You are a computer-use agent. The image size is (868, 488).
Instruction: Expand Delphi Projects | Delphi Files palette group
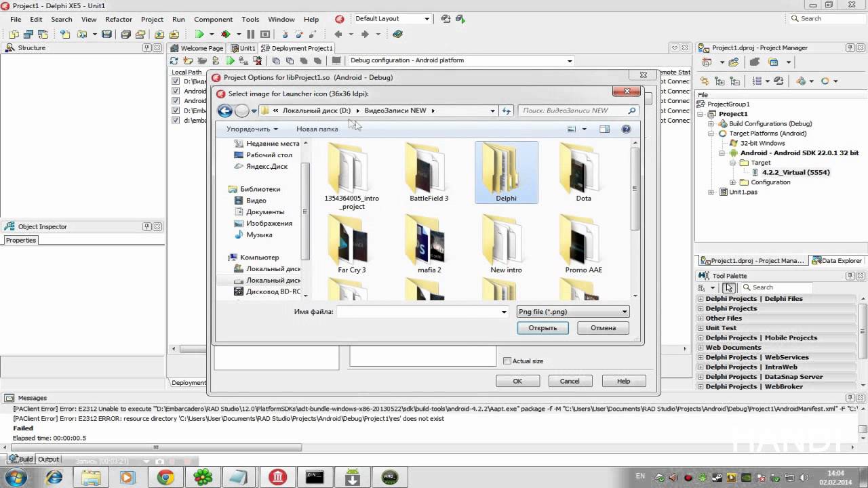coord(701,299)
